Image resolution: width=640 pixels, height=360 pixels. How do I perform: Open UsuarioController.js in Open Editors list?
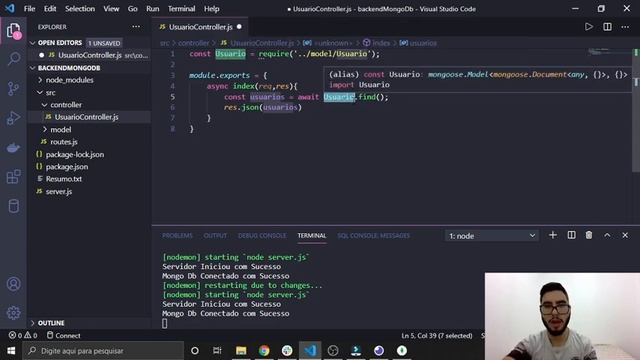[x=90, y=55]
